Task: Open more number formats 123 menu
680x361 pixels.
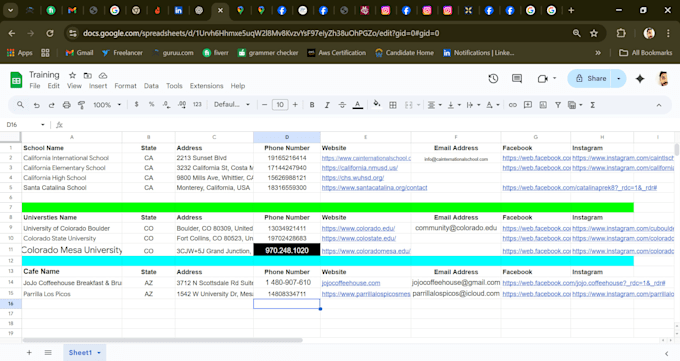Action: tap(197, 105)
